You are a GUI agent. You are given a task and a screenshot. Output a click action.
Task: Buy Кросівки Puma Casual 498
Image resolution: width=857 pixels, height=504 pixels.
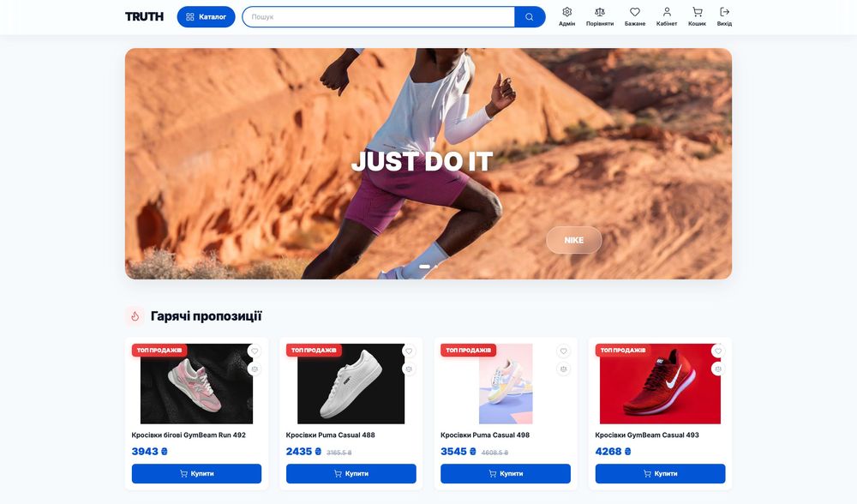click(506, 473)
